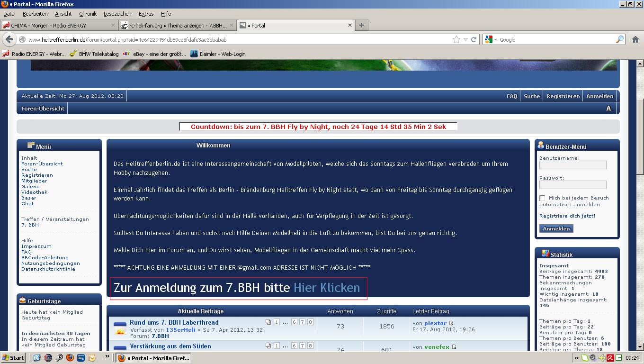Click the speaker icon in the tray to adjust sound
This screenshot has height=364, width=644.
click(593, 358)
